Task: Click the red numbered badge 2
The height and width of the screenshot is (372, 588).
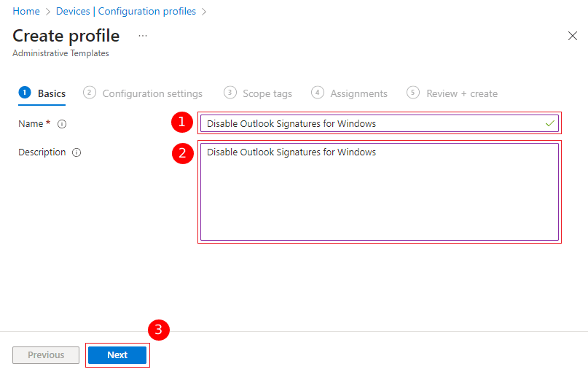Action: (x=181, y=153)
